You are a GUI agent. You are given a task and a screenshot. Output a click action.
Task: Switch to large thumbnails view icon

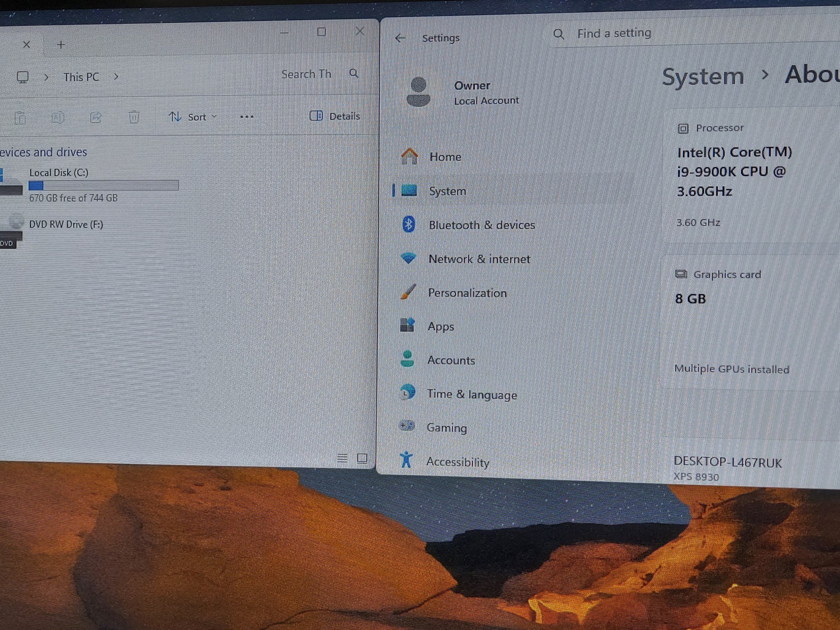pos(362,458)
